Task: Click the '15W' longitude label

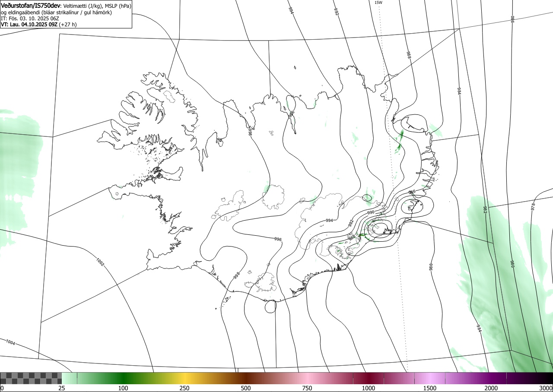Action: (378, 3)
